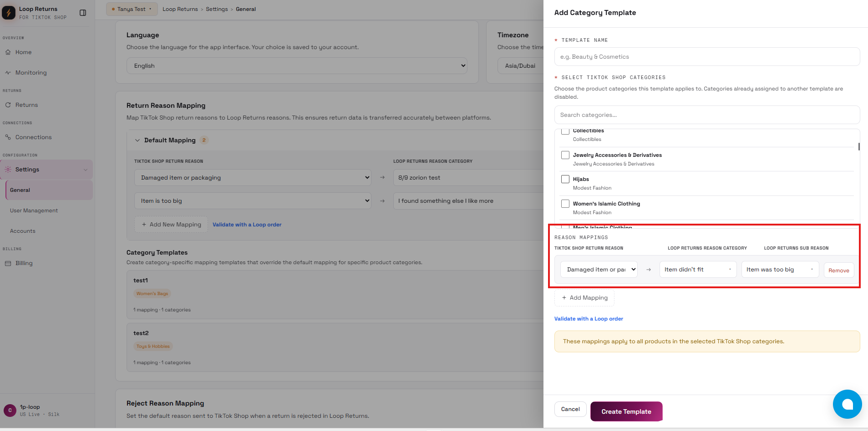Image resolution: width=868 pixels, height=431 pixels.
Task: Open the General settings submenu item
Action: pyautogui.click(x=49, y=190)
